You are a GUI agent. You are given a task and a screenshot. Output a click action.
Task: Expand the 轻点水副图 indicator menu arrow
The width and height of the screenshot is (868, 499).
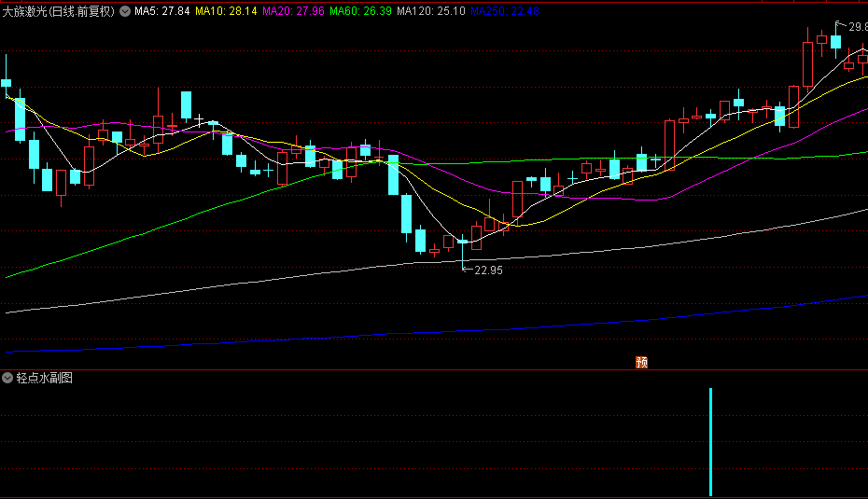point(7,378)
